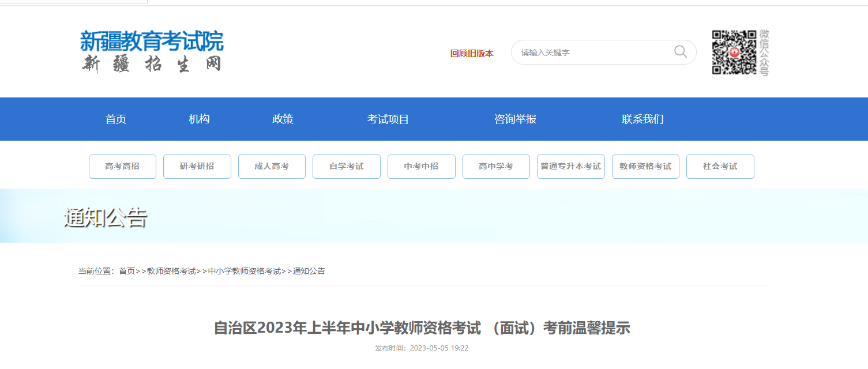Open the 考试项目 navigation item
The height and width of the screenshot is (369, 868).
(x=388, y=119)
